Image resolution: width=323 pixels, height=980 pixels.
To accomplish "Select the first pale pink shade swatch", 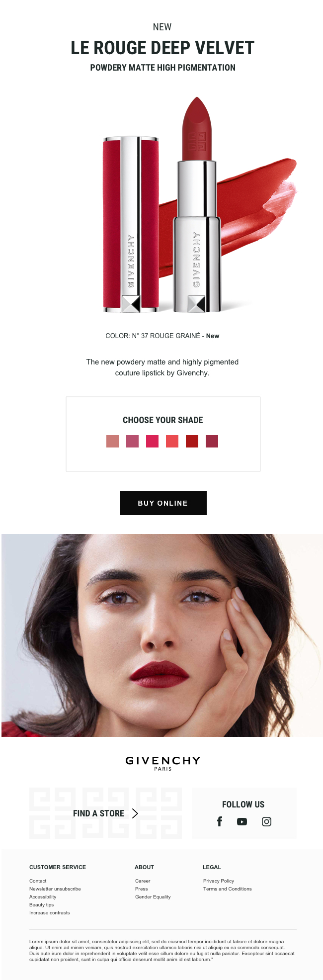I will (x=112, y=441).
